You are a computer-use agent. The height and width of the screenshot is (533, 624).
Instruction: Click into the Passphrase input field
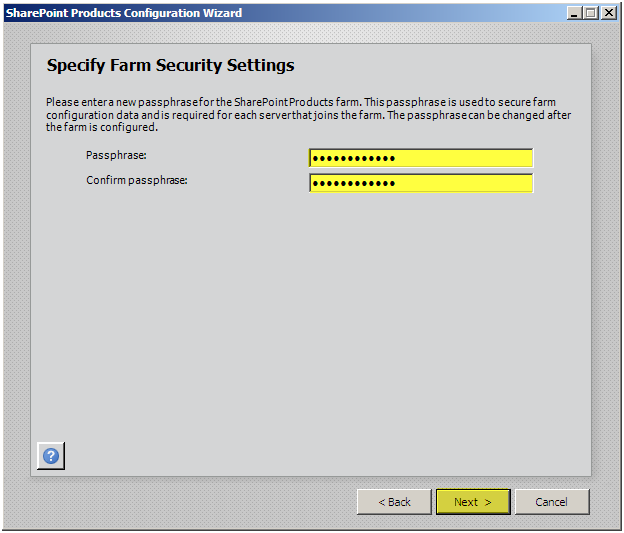coord(421,158)
